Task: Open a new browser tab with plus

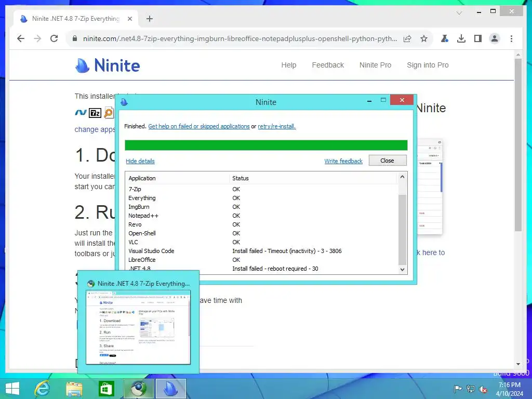Action: tap(150, 19)
